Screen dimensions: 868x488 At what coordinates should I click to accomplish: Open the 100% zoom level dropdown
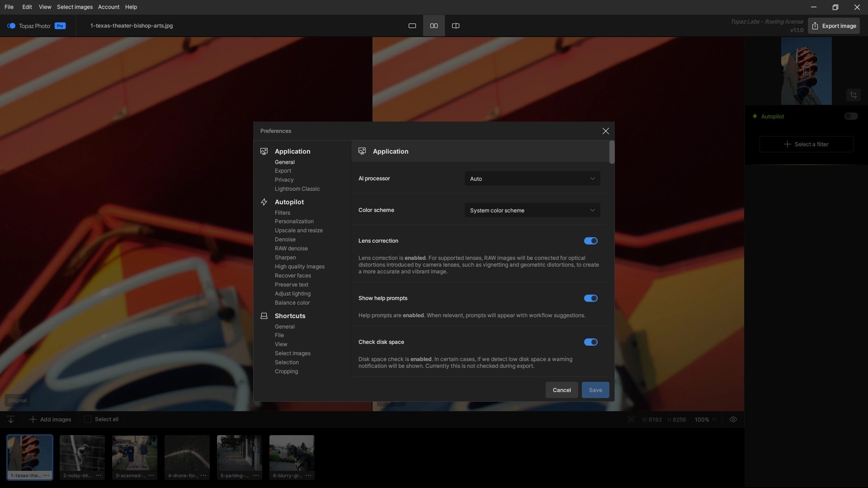705,419
